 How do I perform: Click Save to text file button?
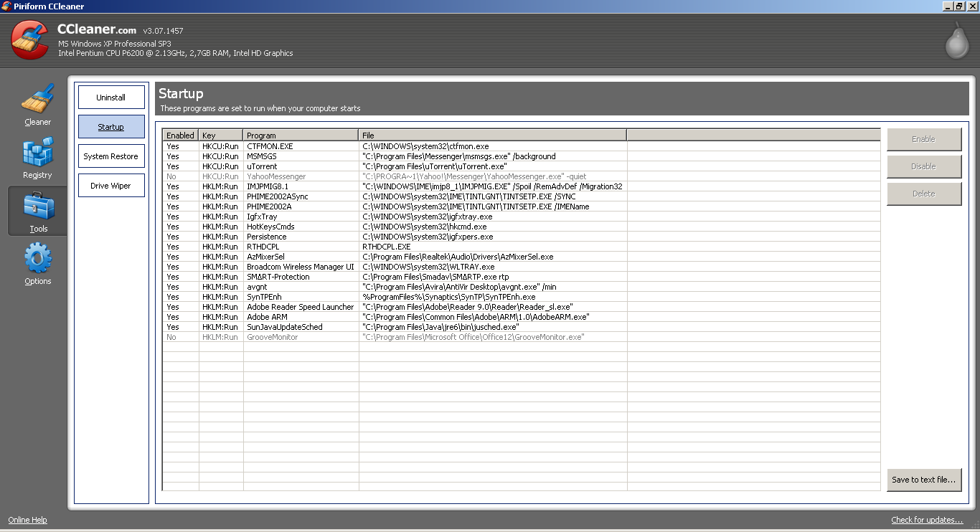[924, 480]
